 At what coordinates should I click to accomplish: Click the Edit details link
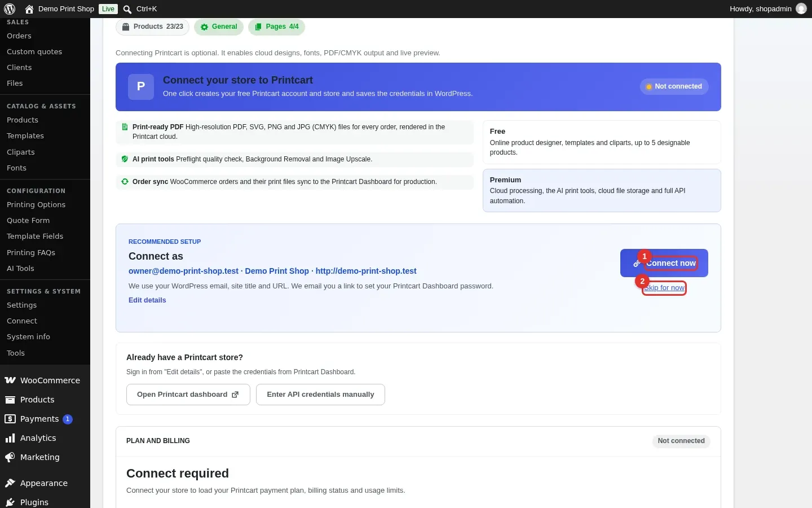click(147, 300)
